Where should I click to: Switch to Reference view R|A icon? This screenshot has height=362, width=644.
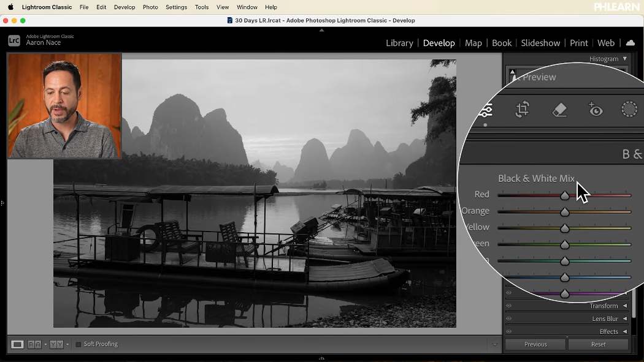pos(34,344)
